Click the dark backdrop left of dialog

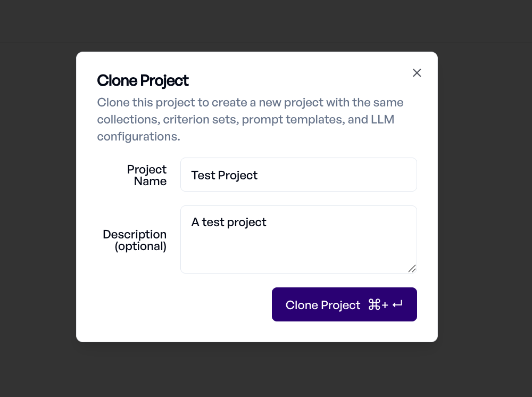37,197
